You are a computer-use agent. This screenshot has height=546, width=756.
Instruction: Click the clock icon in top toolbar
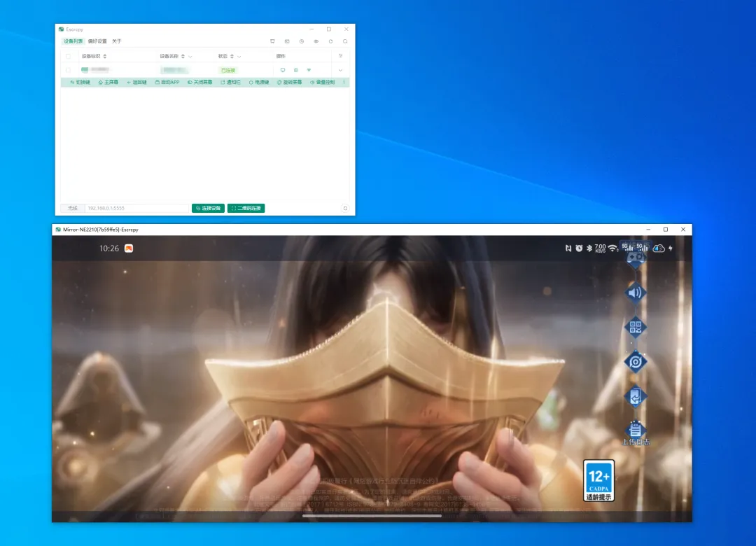pos(301,41)
